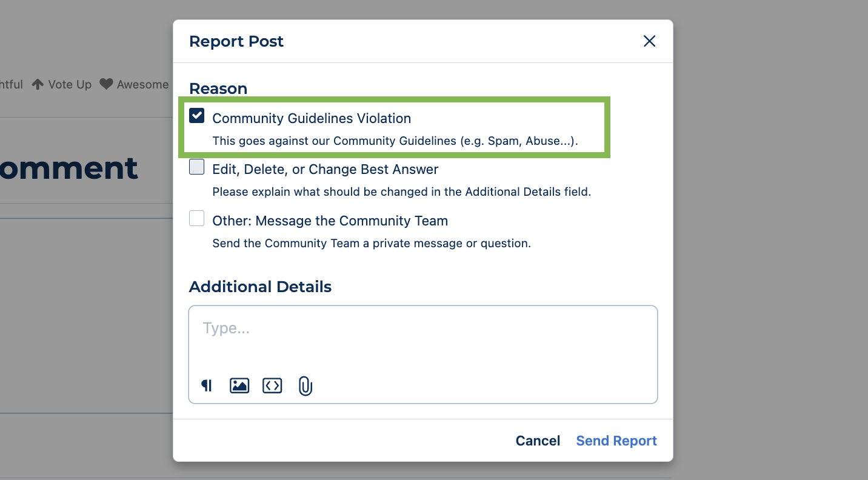Open the paragraph formatting menu icon
Image resolution: width=868 pixels, height=480 pixels.
[207, 385]
